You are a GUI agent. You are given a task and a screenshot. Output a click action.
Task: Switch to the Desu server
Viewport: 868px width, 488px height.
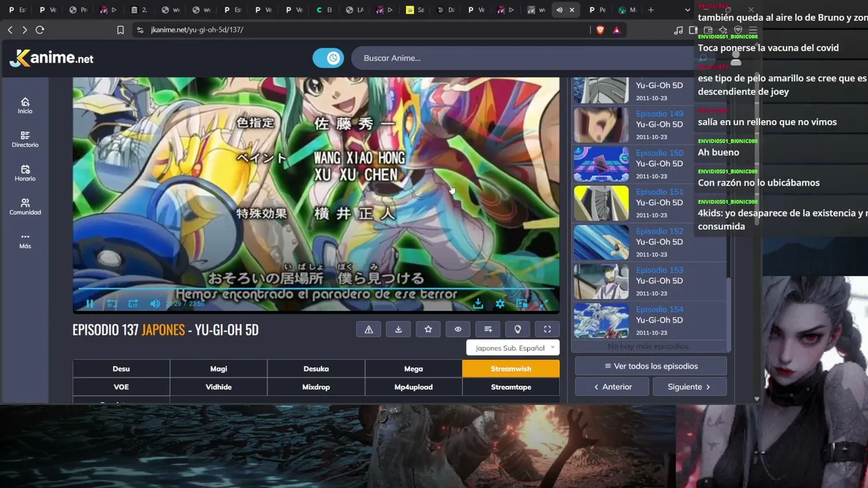121,369
